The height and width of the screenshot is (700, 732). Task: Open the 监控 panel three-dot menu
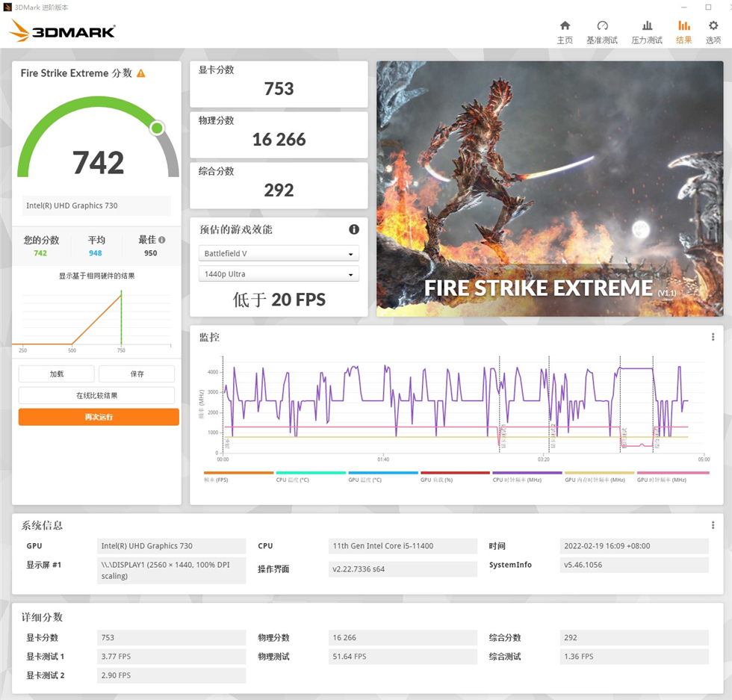point(713,337)
